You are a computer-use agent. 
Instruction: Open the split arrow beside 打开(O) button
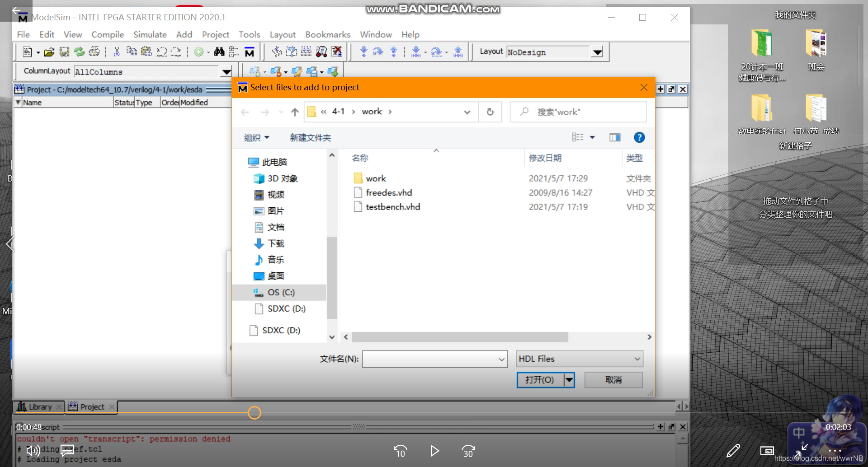(x=569, y=380)
